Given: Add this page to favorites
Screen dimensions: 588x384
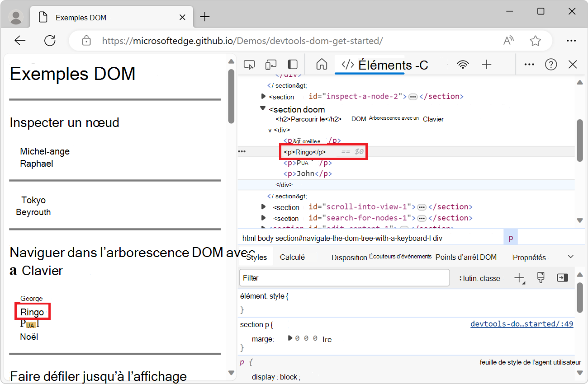Looking at the screenshot, I should tap(536, 41).
